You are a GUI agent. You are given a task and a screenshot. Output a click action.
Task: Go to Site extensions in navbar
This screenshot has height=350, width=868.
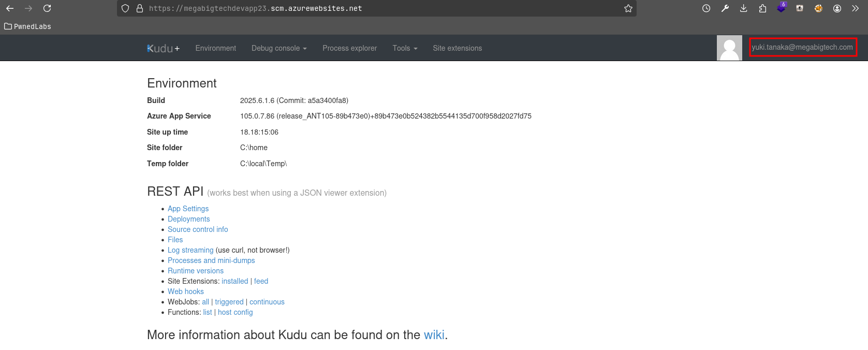click(x=457, y=48)
